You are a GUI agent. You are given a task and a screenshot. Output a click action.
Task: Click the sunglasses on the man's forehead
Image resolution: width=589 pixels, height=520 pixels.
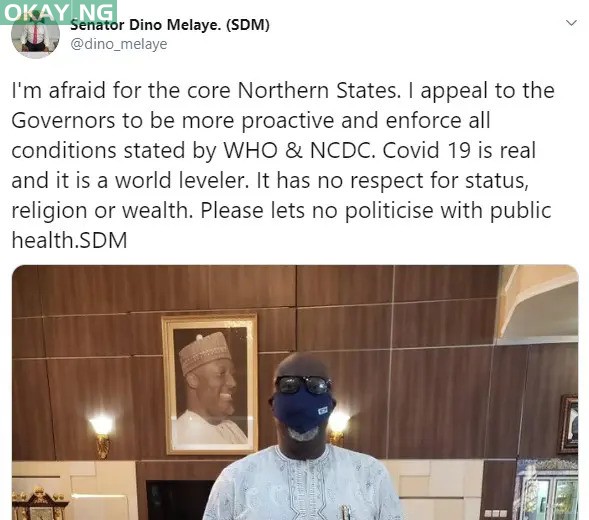303,385
